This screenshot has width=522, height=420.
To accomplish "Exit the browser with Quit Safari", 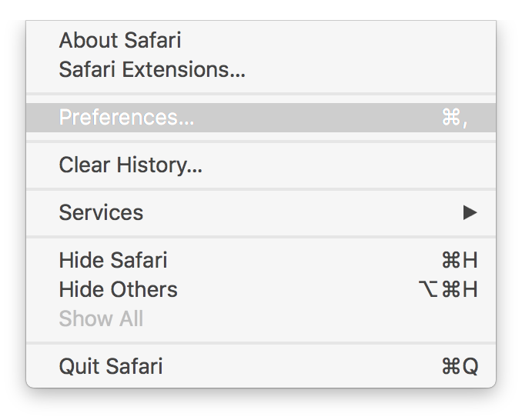I will click(110, 366).
